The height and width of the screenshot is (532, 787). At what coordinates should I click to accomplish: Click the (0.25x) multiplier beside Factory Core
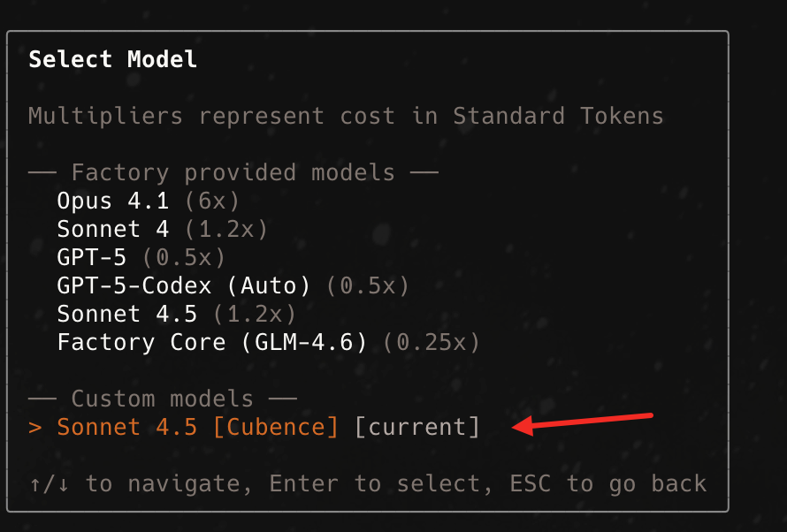click(433, 342)
